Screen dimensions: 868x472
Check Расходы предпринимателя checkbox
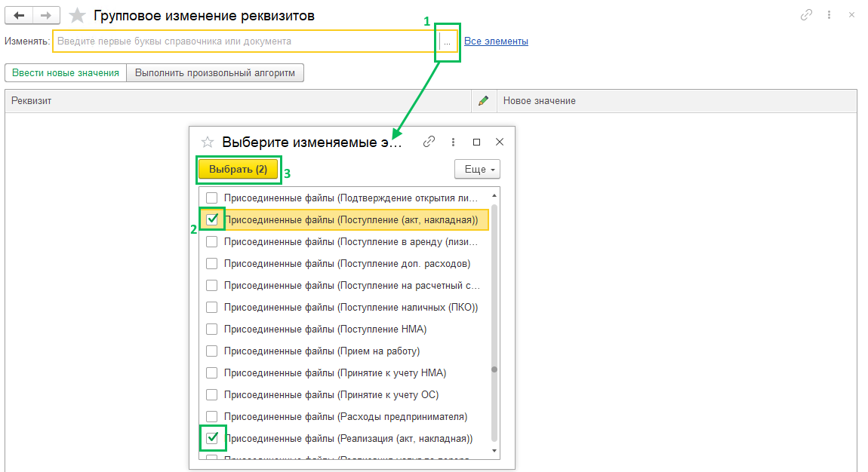pos(211,417)
